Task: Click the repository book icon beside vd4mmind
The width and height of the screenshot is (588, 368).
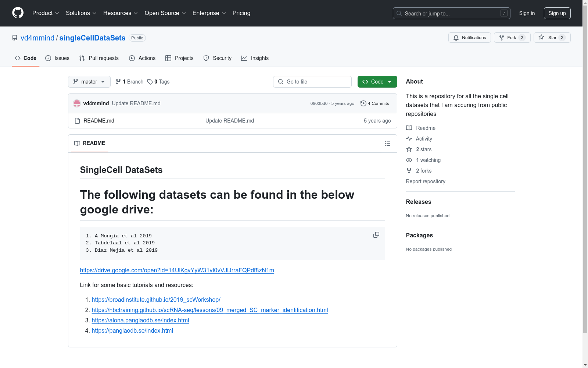Action: 15,38
